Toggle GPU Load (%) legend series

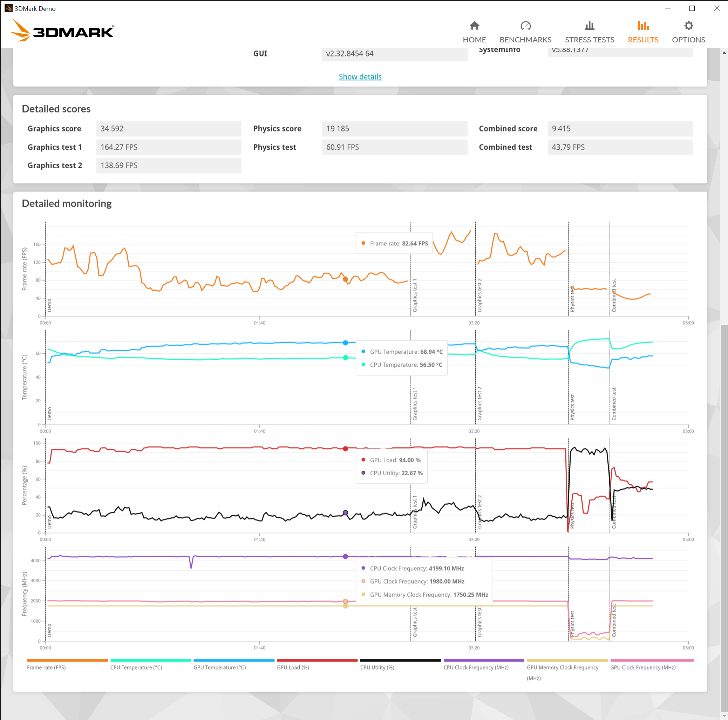tap(293, 667)
